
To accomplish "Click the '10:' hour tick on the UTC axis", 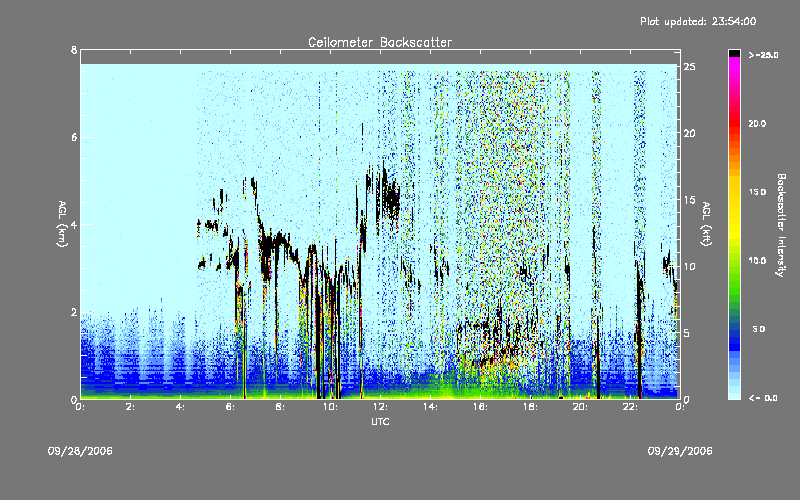I will pyautogui.click(x=330, y=407).
